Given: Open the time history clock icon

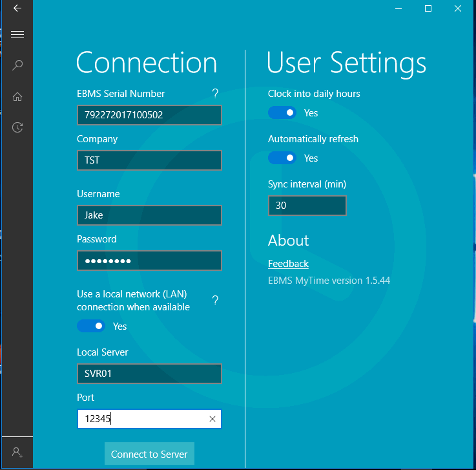Looking at the screenshot, I should pyautogui.click(x=17, y=127).
